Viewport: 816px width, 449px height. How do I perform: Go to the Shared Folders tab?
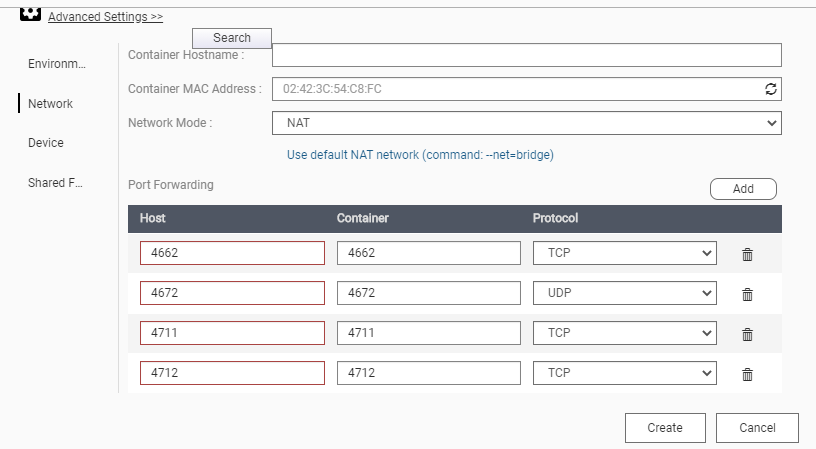(55, 183)
